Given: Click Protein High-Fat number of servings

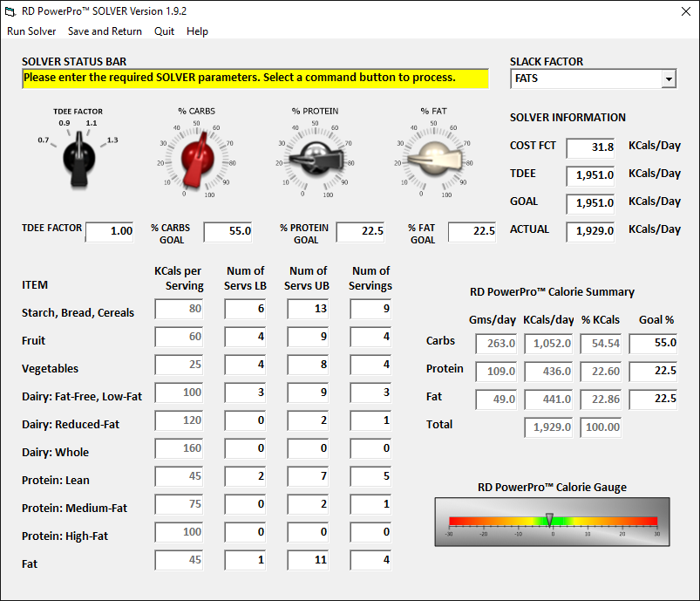Looking at the screenshot, I should (370, 533).
